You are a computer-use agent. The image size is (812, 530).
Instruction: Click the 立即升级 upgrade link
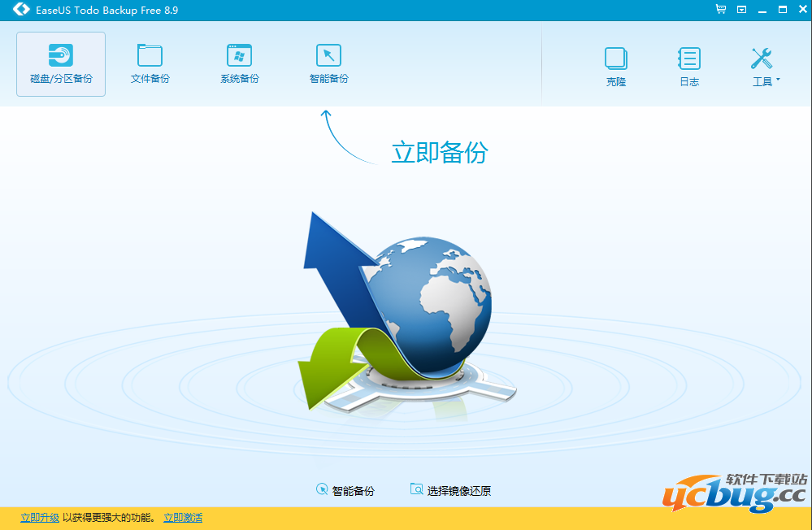tap(39, 517)
